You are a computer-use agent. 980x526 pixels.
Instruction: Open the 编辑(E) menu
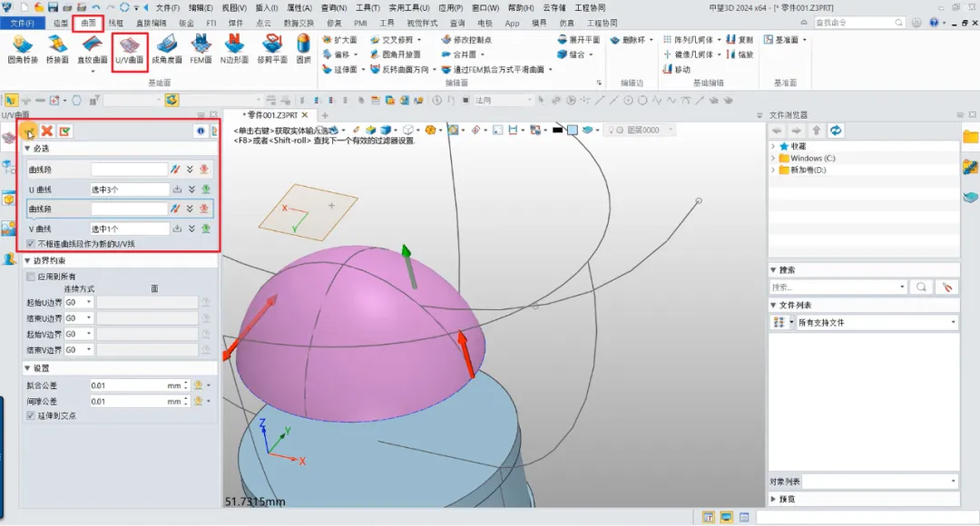tap(201, 7)
